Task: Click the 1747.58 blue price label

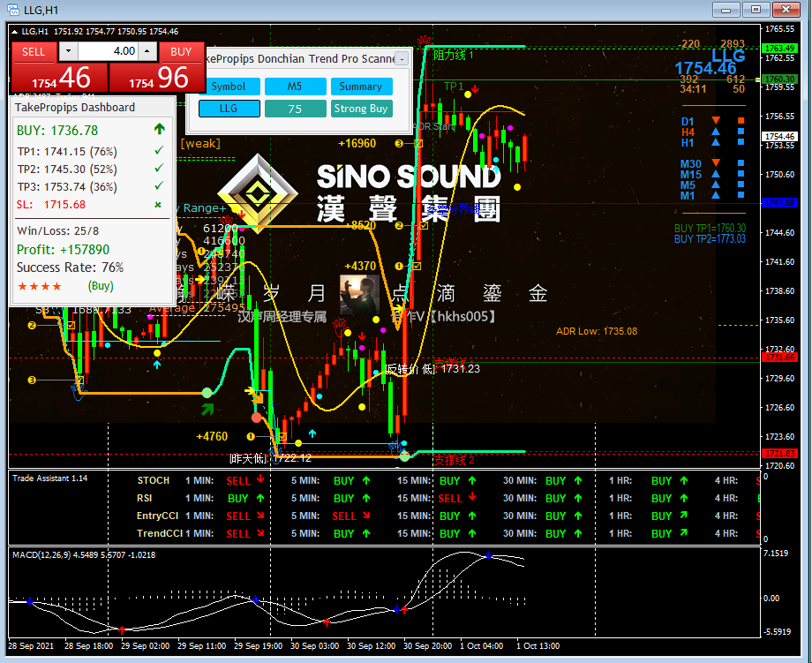Action: [779, 202]
